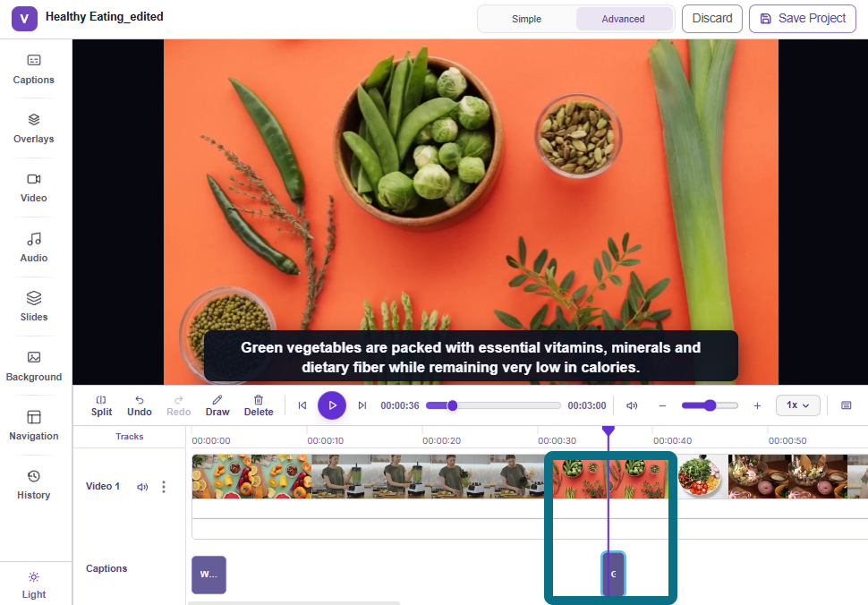The image size is (868, 605).
Task: Select the green vegetables clip in timeline
Action: 610,477
